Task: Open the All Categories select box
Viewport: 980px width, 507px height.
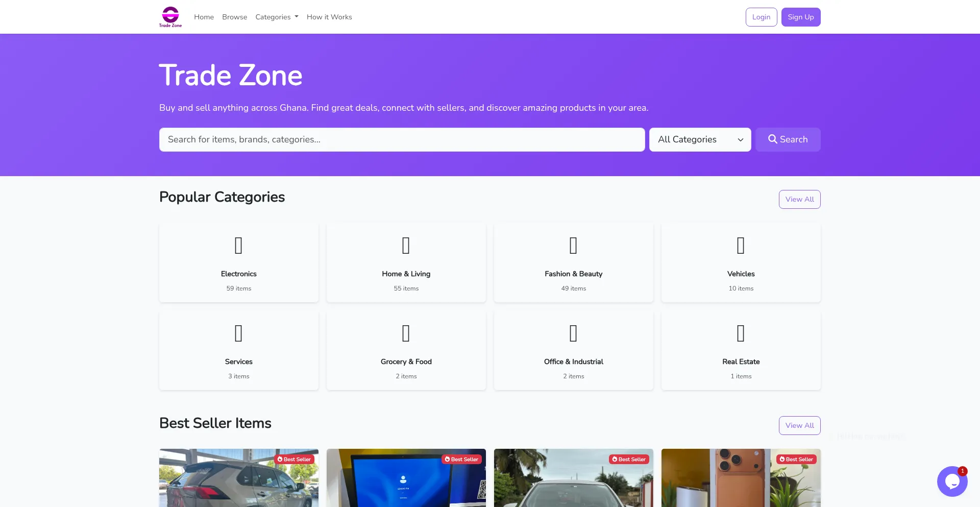Action: (x=700, y=139)
